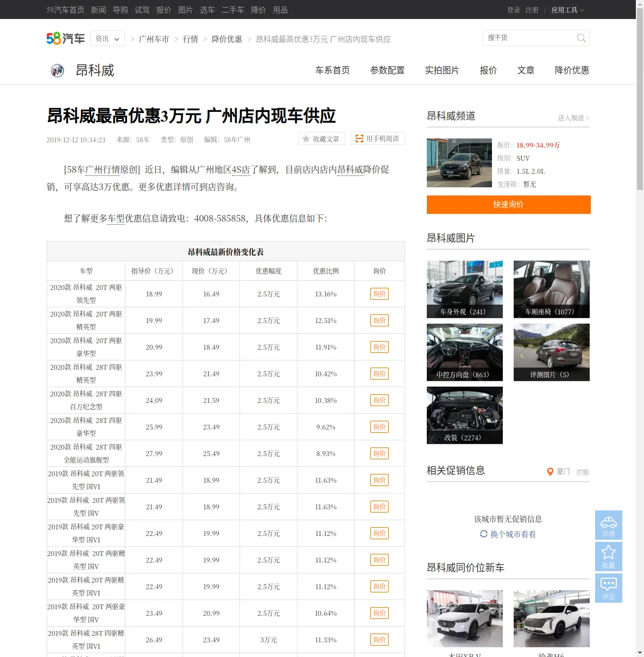Click the 2020款 28T 四驱 全能运动旗舰型 cell

(86, 453)
